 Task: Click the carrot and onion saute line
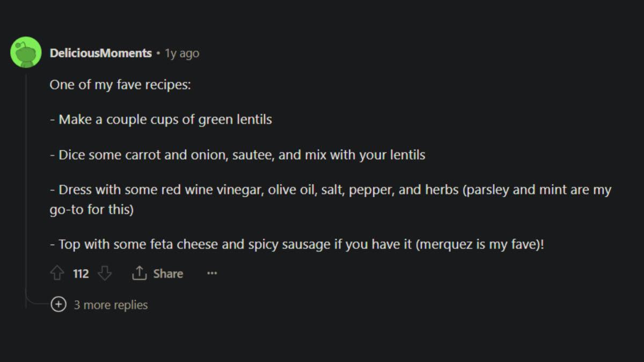(x=237, y=155)
